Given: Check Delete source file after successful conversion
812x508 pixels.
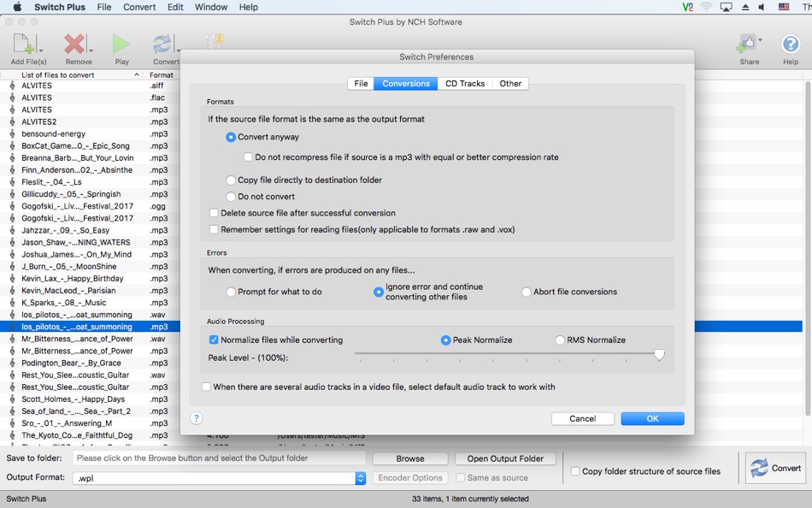Looking at the screenshot, I should click(x=214, y=213).
